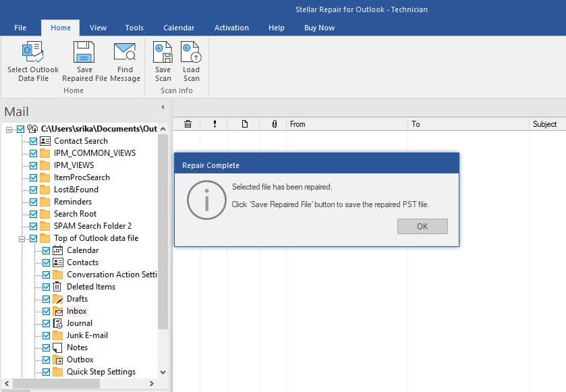566x392 pixels.
Task: Open the Tools ribbon tab
Action: click(134, 28)
